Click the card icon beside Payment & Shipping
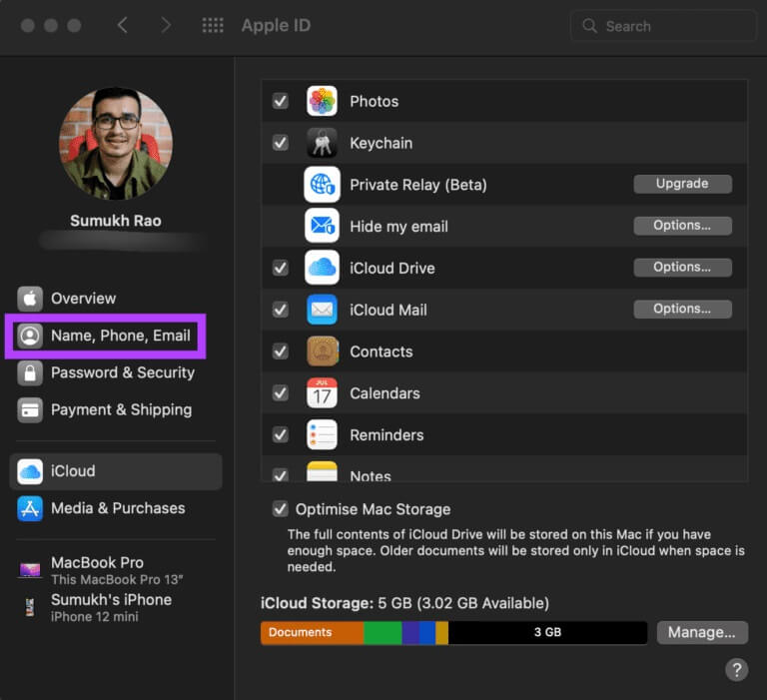Image resolution: width=767 pixels, height=700 pixels. click(30, 410)
